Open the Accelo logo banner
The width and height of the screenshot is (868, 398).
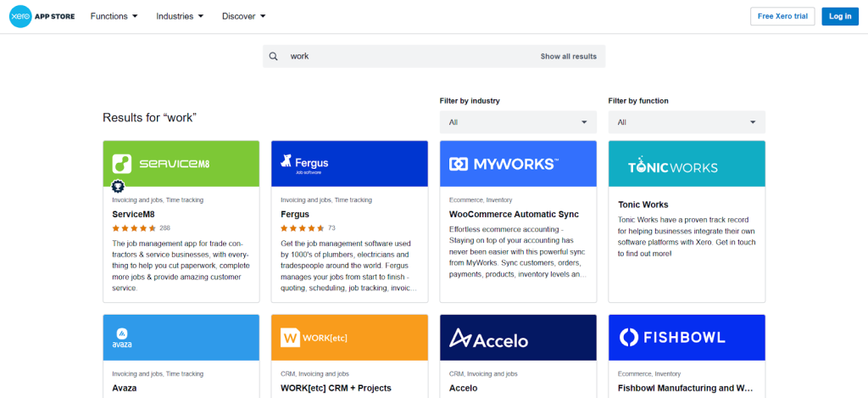tap(518, 338)
